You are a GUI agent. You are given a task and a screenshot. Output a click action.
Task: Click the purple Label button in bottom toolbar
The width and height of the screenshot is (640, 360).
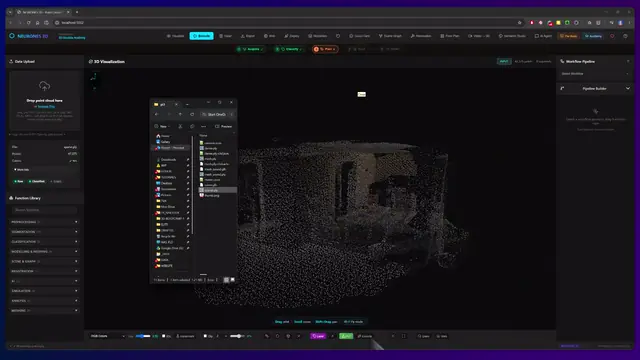(318, 336)
